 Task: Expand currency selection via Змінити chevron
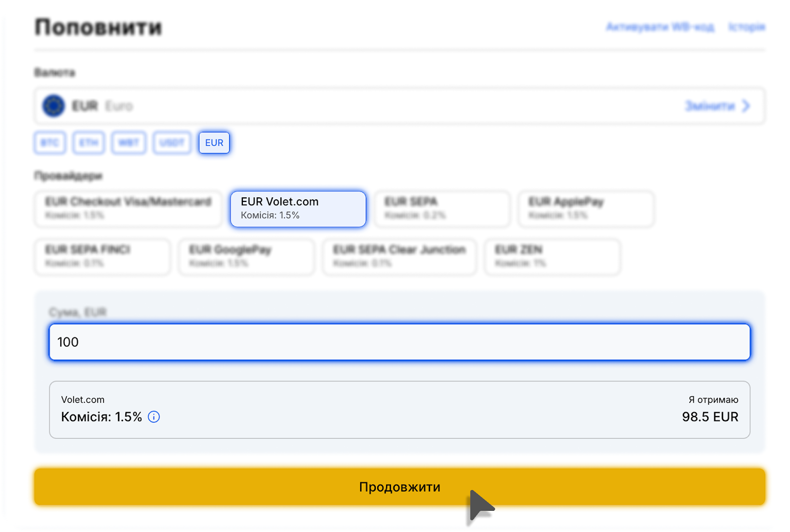pyautogui.click(x=746, y=106)
